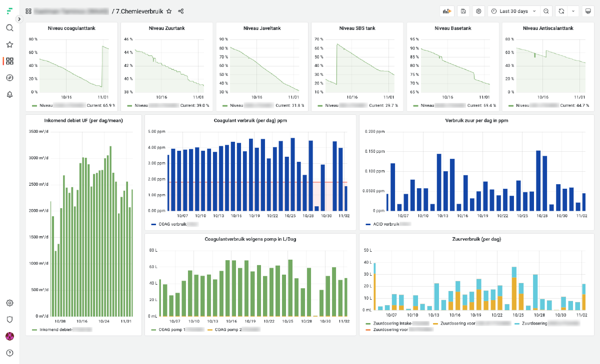Viewport: 600px width, 364px height.
Task: Open search from the left sidebar
Action: tap(9, 28)
